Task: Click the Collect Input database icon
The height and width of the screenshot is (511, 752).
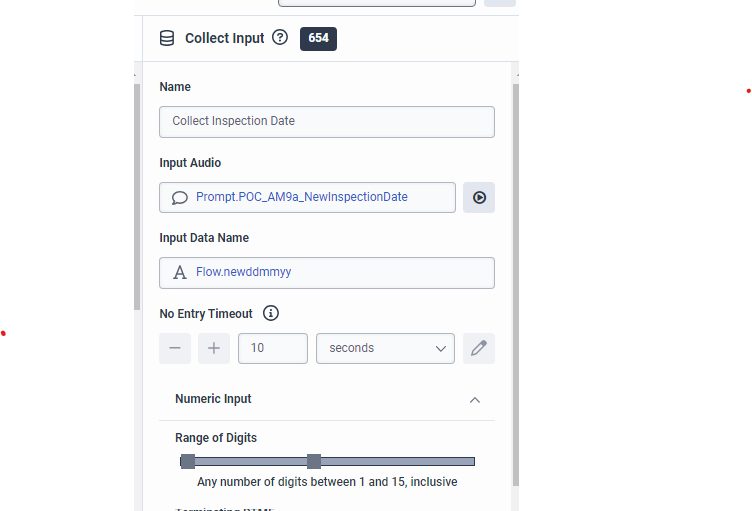Action: (167, 38)
